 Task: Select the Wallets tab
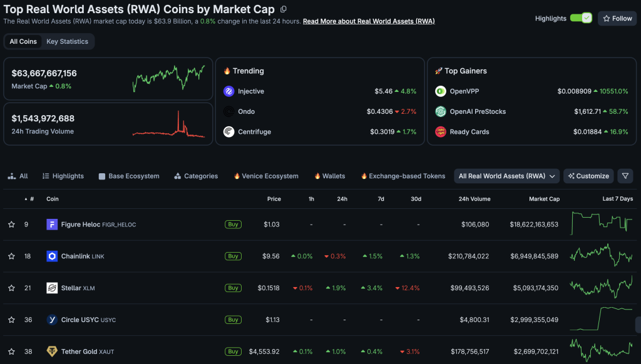[329, 176]
